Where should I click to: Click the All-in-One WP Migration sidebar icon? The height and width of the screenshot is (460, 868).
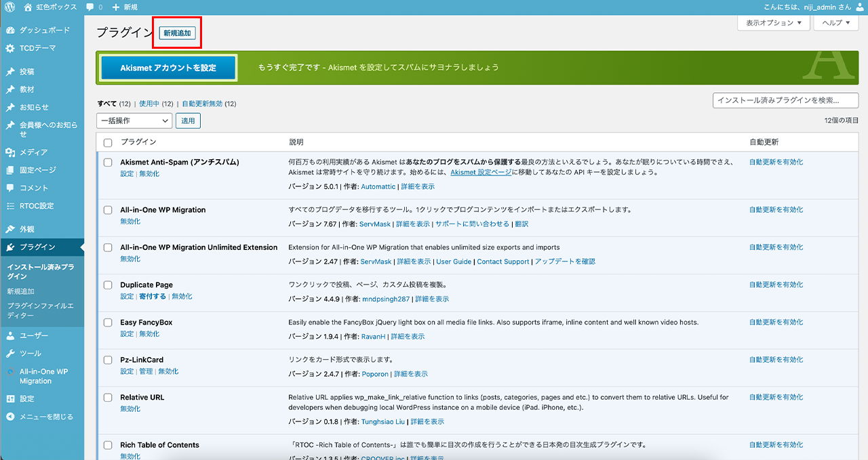(10, 372)
